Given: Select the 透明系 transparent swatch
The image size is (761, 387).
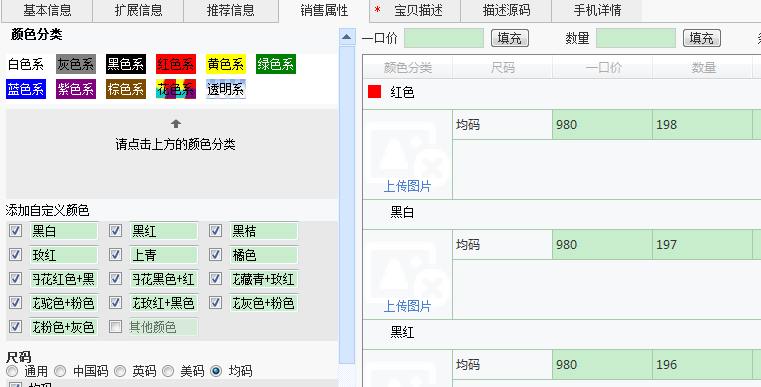Looking at the screenshot, I should pos(226,89).
